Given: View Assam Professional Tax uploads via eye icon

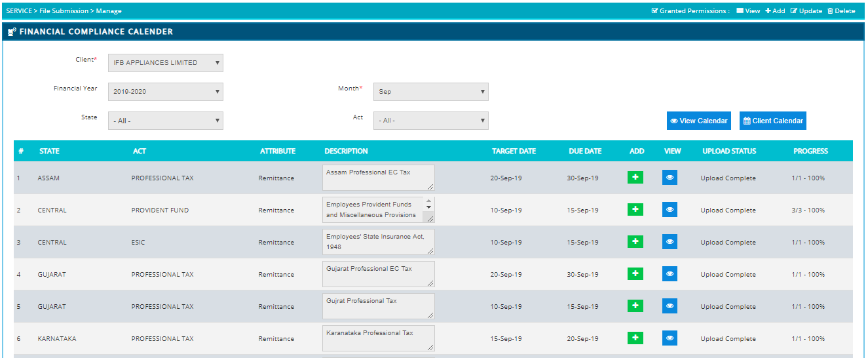Looking at the screenshot, I should click(x=670, y=178).
